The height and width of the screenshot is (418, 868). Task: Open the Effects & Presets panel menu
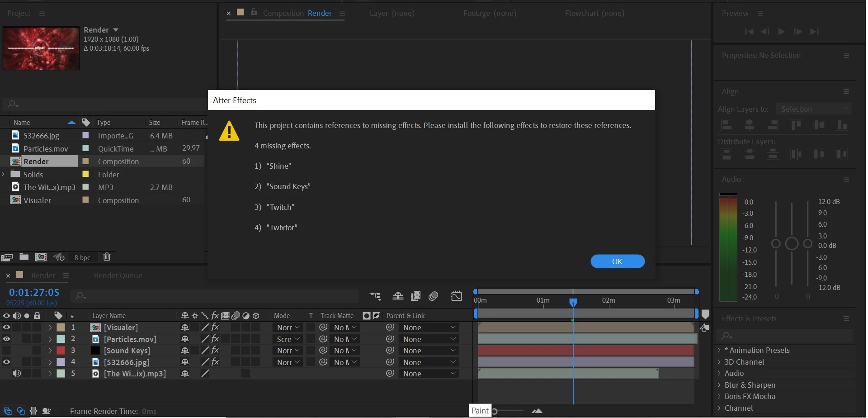tap(846, 319)
